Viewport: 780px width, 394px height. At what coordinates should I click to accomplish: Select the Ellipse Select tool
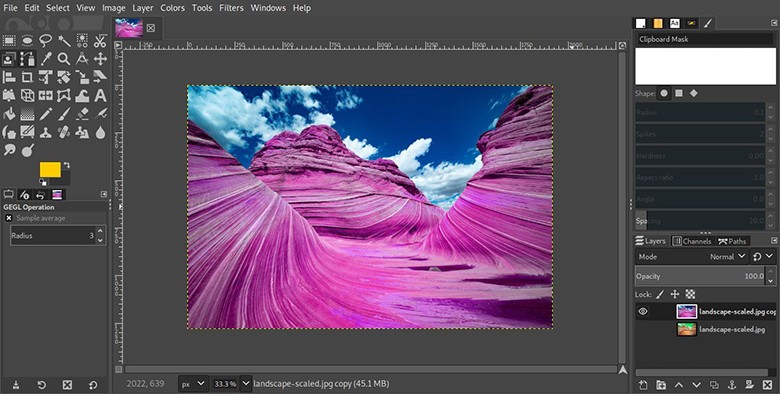pos(27,41)
